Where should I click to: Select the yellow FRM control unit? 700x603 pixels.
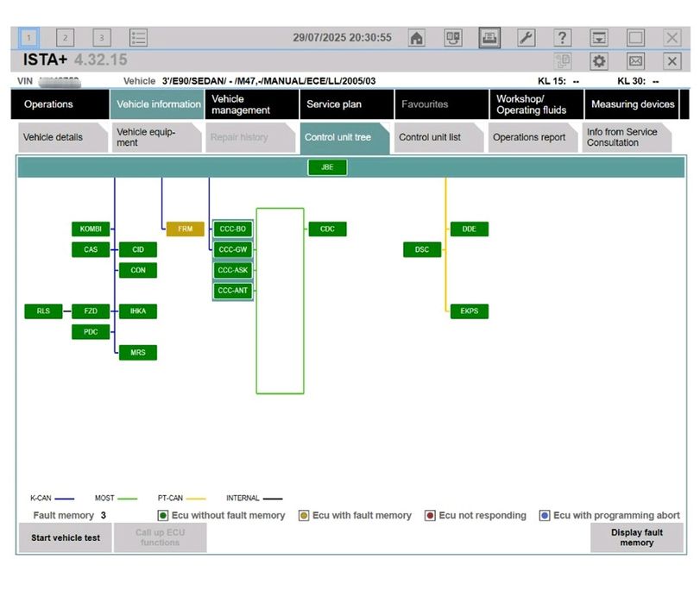[186, 229]
